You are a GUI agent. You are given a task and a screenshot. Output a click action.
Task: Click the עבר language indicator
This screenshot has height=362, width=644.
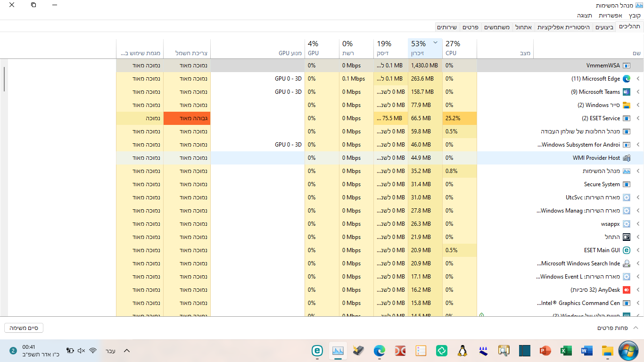click(x=110, y=351)
